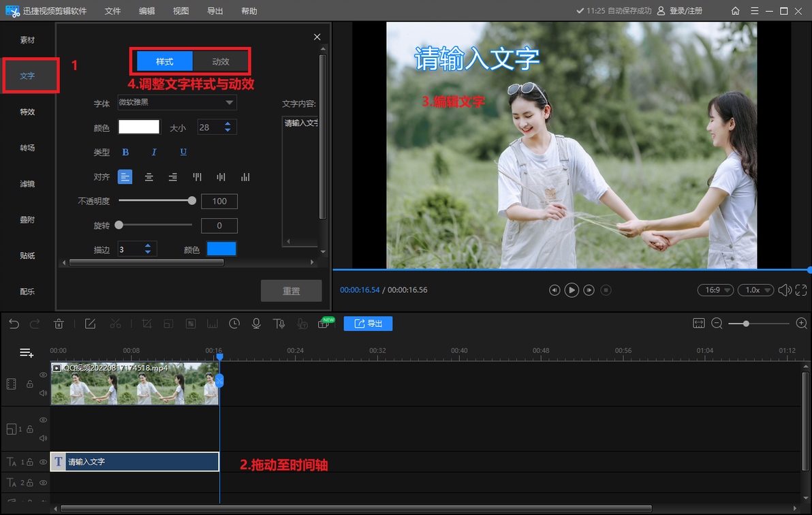This screenshot has height=515, width=812.
Task: Zoom in the timeline
Action: [x=801, y=324]
